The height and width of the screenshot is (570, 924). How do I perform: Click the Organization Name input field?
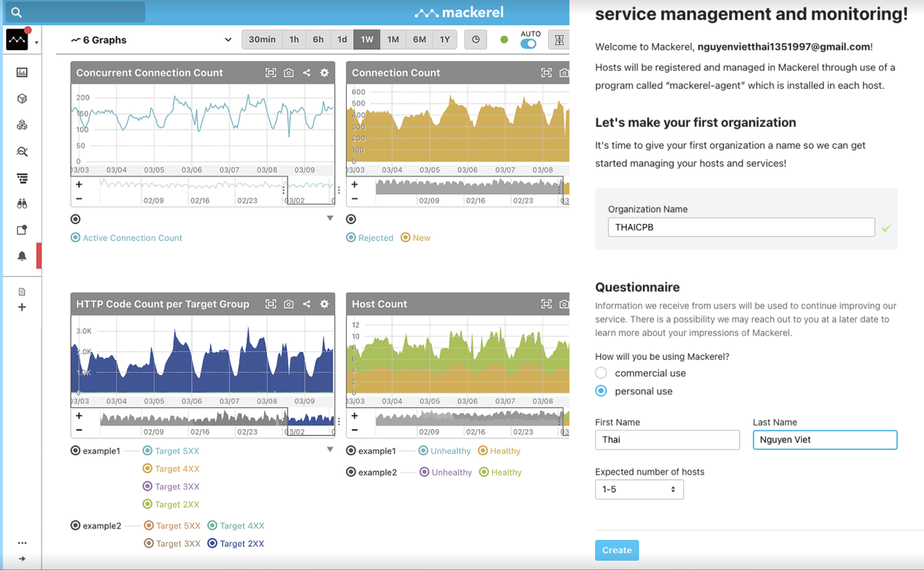[741, 227]
